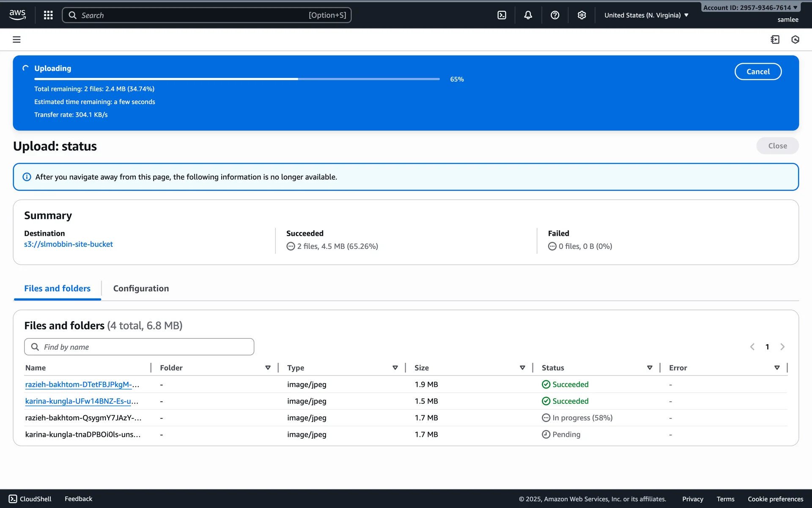Open the razieh-bakhtom-DTetFBJPkgM file link
Viewport: 812px width, 508px height.
(x=82, y=384)
